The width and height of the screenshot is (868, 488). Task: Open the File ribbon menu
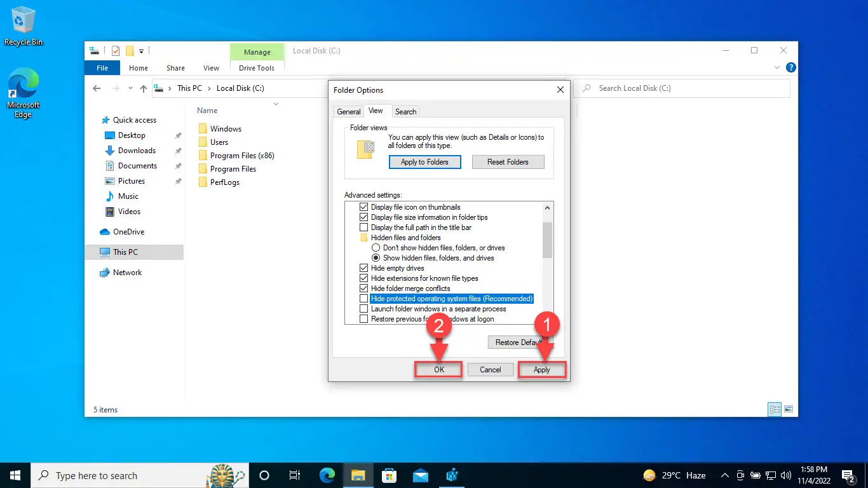click(x=102, y=68)
